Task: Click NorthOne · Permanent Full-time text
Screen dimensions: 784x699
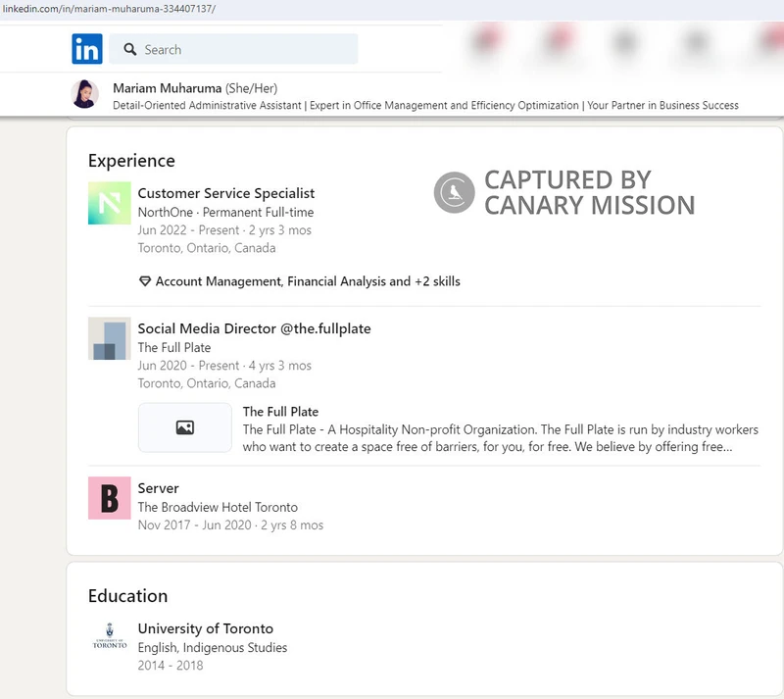Action: coord(226,212)
